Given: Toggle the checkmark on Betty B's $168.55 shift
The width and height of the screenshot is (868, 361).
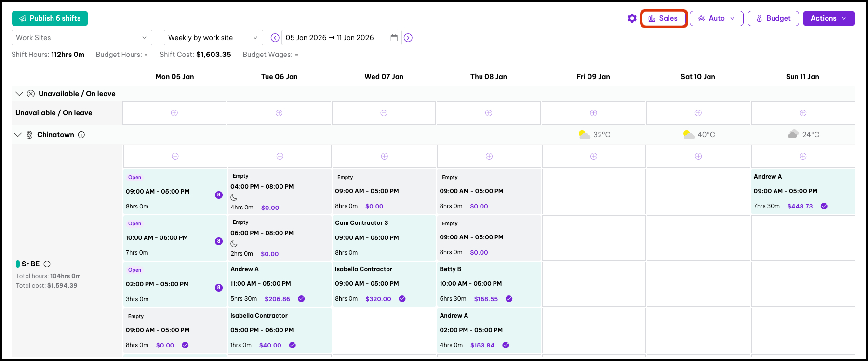Looking at the screenshot, I should (x=509, y=299).
